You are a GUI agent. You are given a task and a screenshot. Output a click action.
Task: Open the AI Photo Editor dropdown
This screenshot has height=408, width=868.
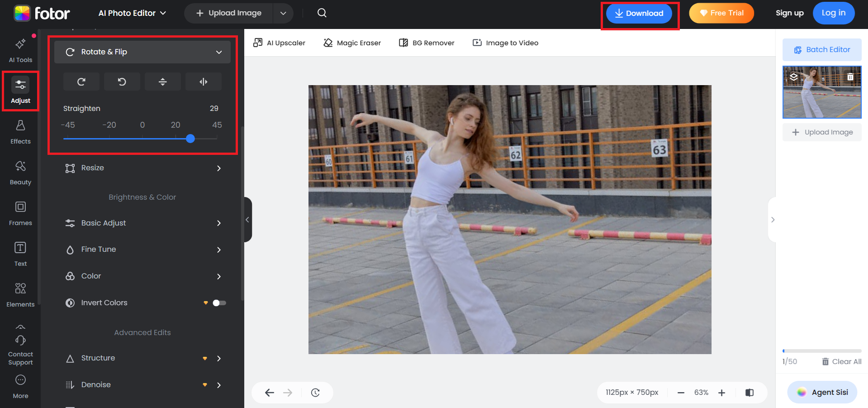tap(132, 13)
